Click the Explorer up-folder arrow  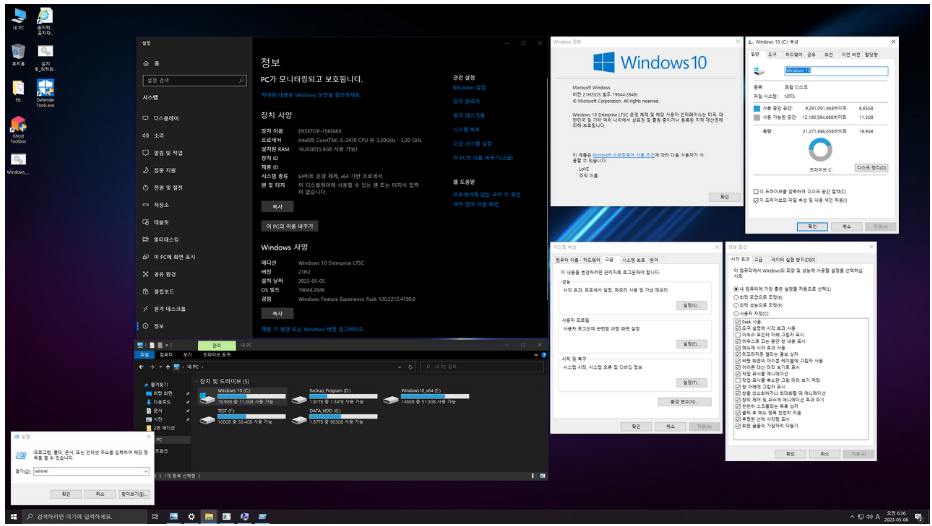(x=168, y=367)
